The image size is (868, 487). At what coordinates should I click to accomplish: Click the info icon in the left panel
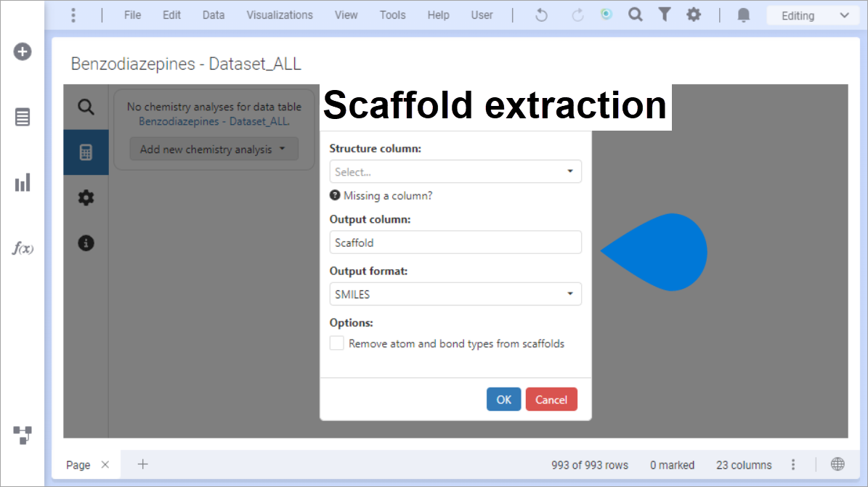point(86,244)
